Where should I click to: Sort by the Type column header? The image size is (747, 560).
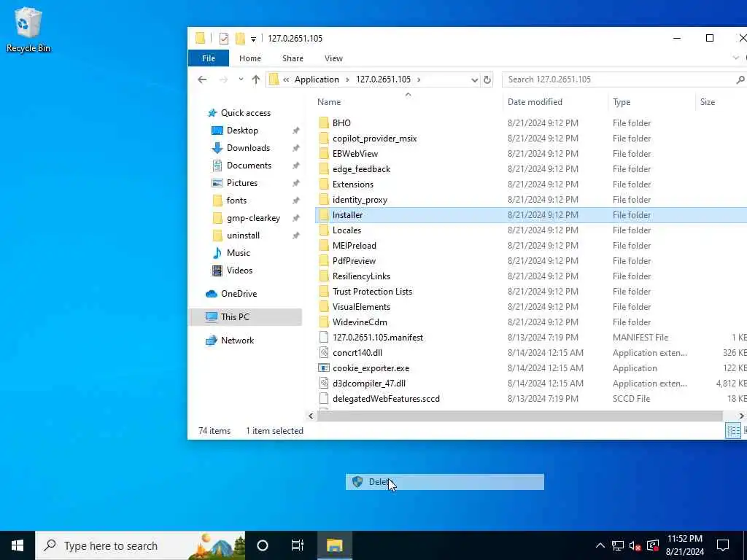pyautogui.click(x=622, y=102)
